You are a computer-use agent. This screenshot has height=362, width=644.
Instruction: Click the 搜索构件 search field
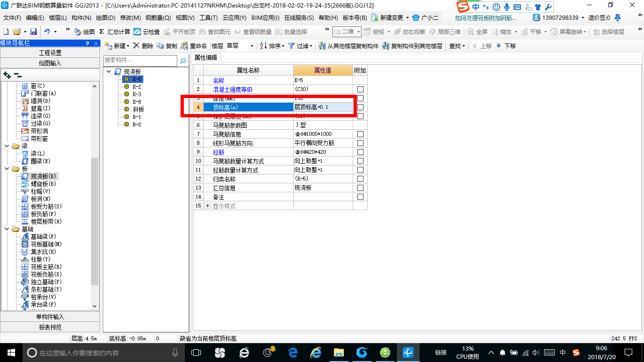pos(140,60)
